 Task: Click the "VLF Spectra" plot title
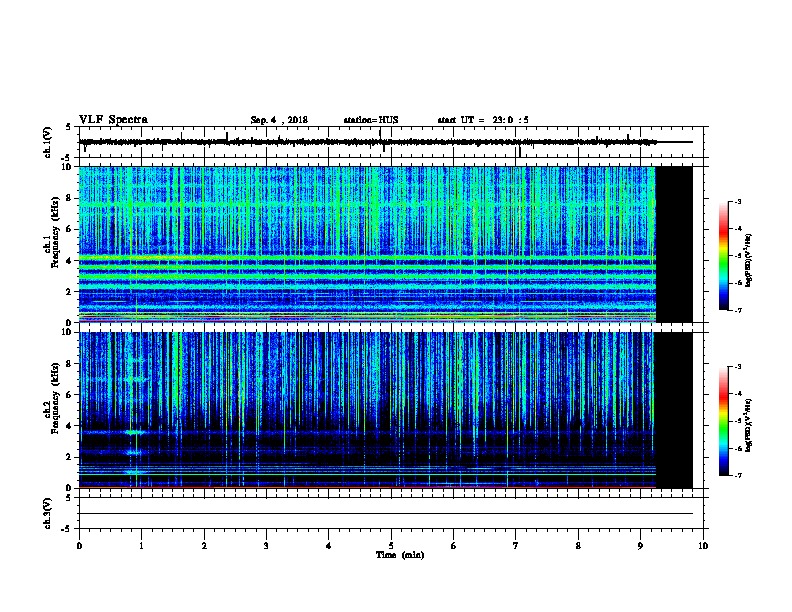click(113, 120)
